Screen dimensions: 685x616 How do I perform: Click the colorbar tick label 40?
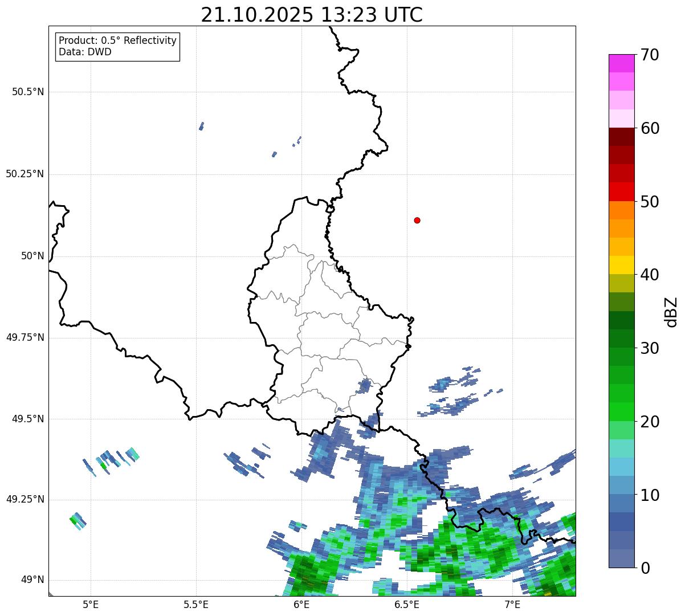click(650, 275)
